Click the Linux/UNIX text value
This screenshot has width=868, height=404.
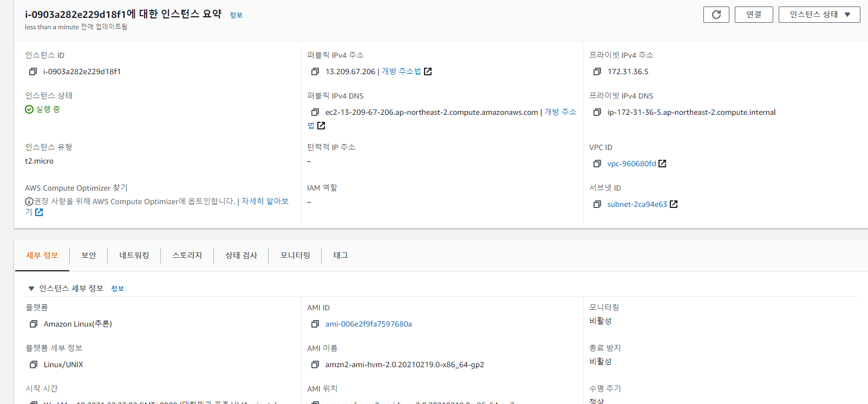63,364
